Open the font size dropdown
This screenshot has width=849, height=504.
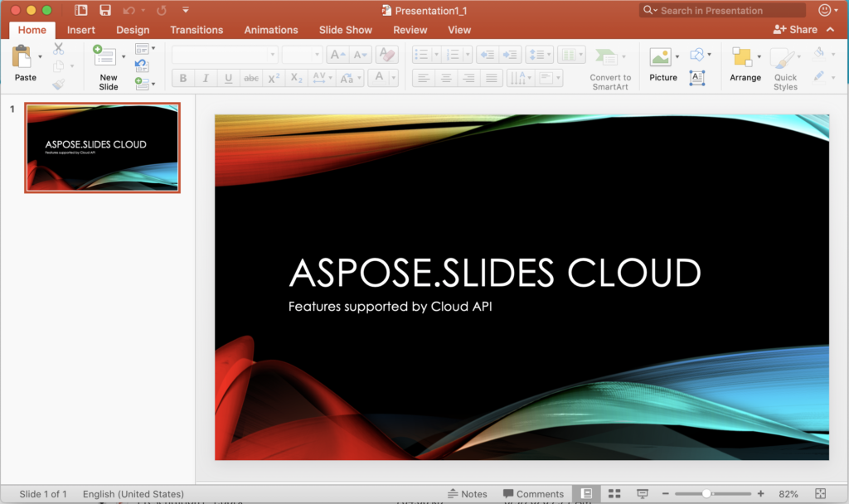click(x=318, y=55)
